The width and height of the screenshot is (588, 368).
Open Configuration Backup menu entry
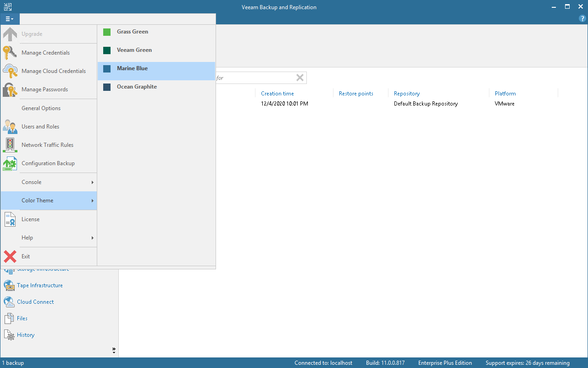[x=49, y=163]
